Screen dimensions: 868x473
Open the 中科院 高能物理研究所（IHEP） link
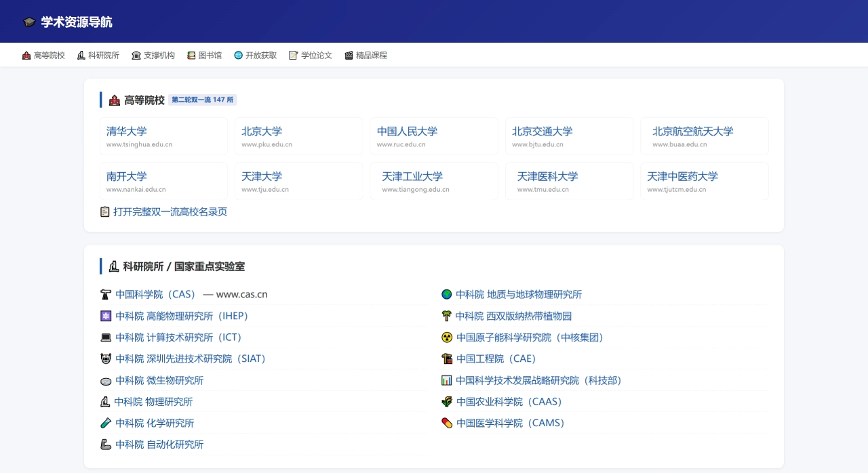(x=183, y=316)
